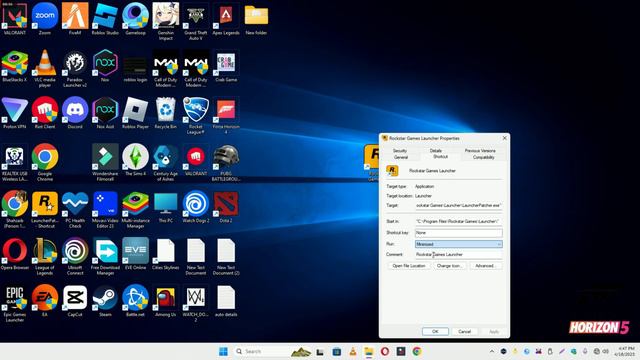Show hidden tray icons with the chevron
Viewport: 640px width, 360px height.
492,351
